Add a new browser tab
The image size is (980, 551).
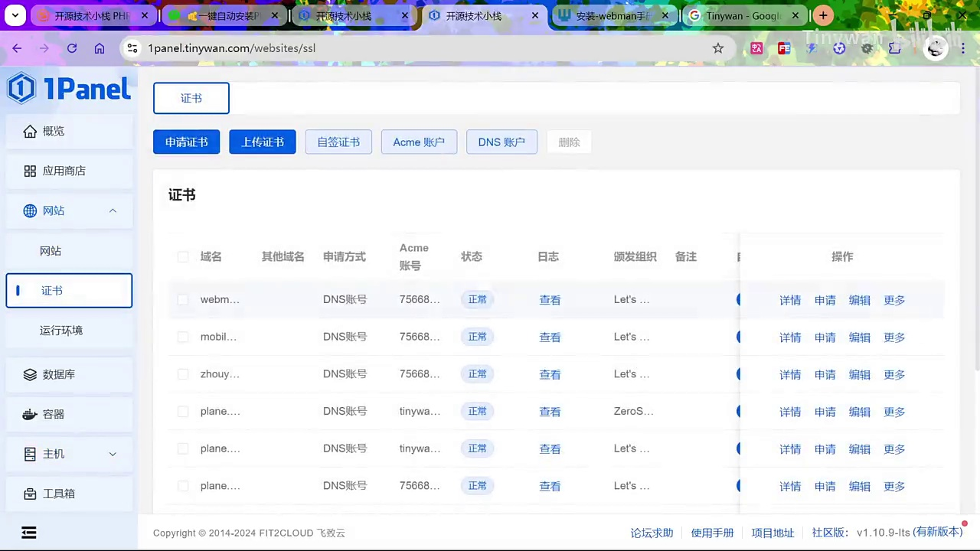[823, 15]
